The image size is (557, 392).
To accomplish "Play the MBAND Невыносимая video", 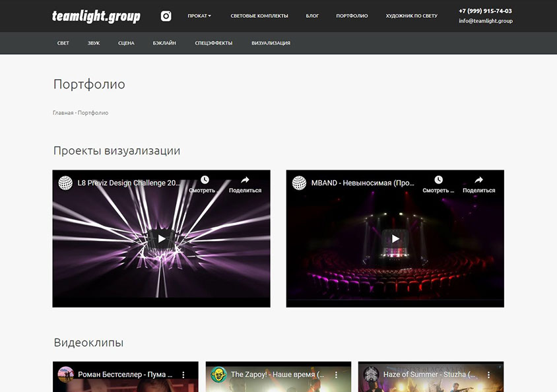I will point(395,238).
